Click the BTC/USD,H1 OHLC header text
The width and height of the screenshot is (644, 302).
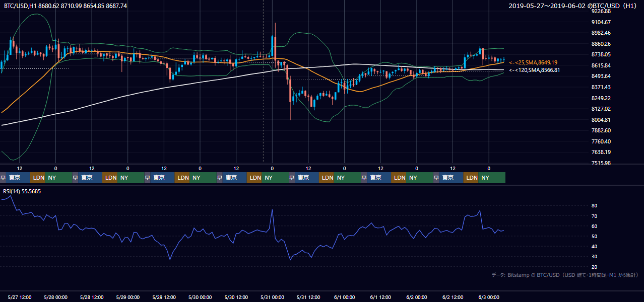tap(66, 6)
